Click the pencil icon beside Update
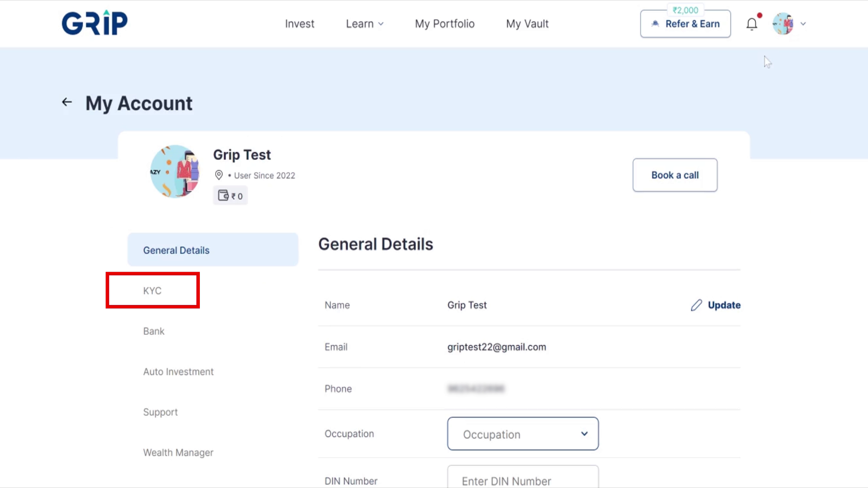 point(696,305)
